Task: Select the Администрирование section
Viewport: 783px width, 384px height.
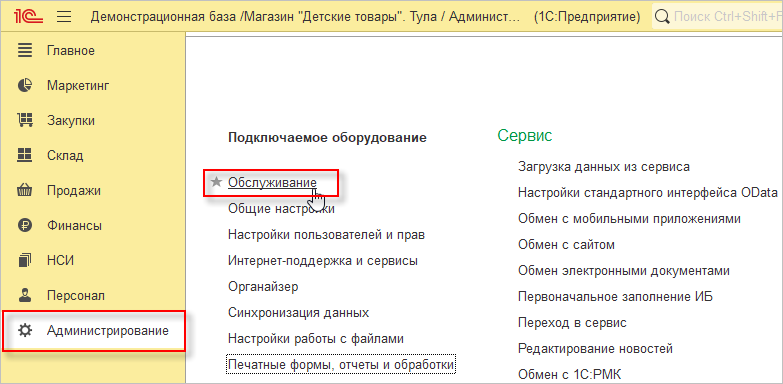Action: (x=94, y=331)
